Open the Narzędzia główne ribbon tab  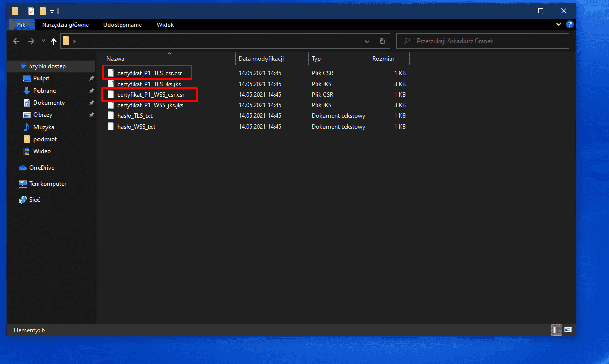[x=65, y=25]
